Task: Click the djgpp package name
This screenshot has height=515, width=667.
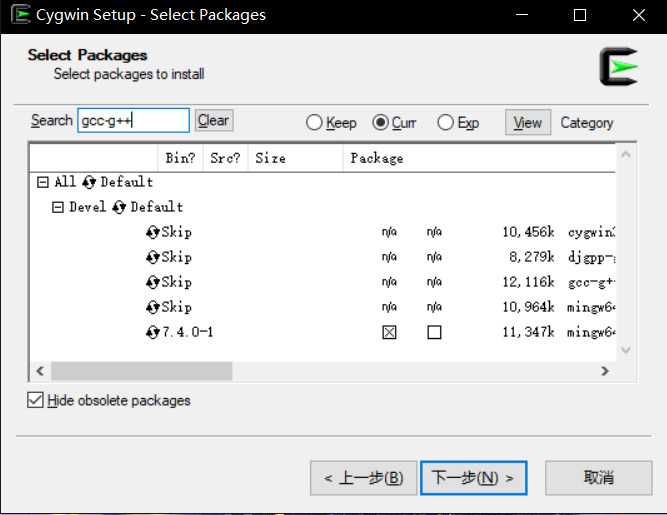Action: (591, 258)
